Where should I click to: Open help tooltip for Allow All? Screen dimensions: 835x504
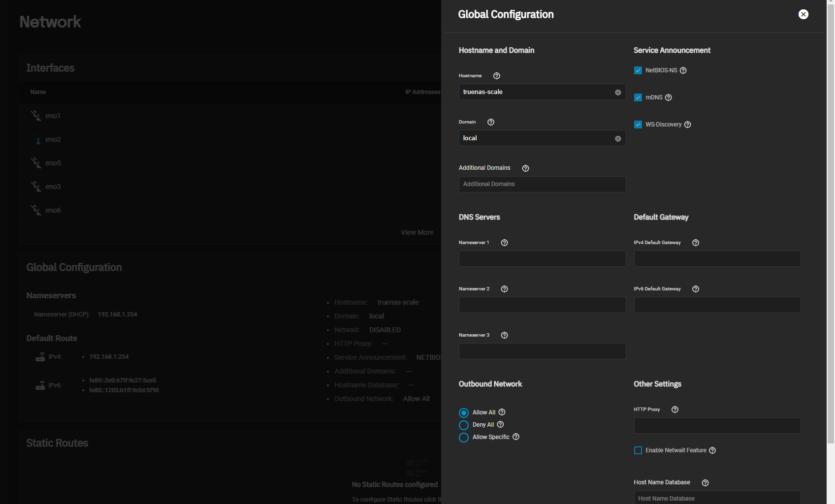pyautogui.click(x=502, y=412)
